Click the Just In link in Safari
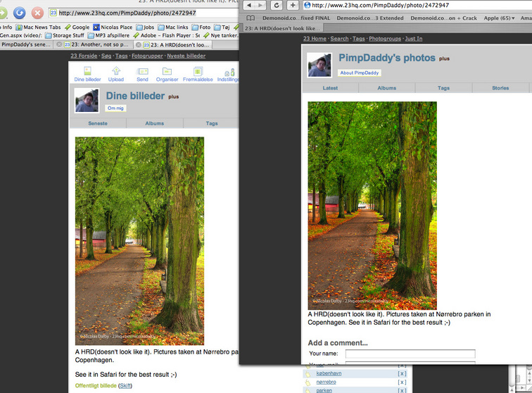The image size is (532, 393). coord(414,39)
